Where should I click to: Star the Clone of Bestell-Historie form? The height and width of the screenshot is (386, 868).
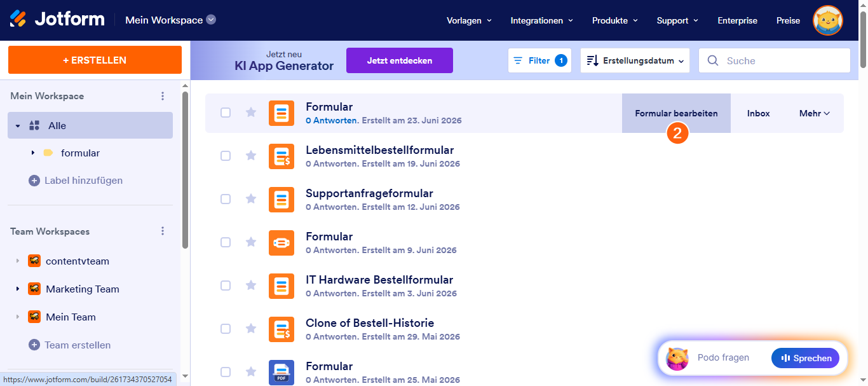251,329
